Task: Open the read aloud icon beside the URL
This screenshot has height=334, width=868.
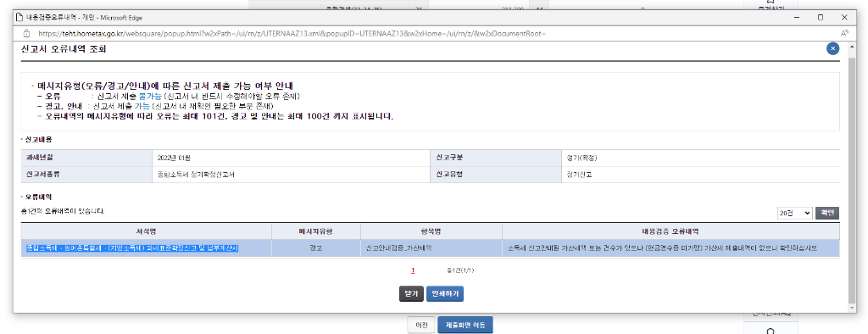Action: coord(844,33)
